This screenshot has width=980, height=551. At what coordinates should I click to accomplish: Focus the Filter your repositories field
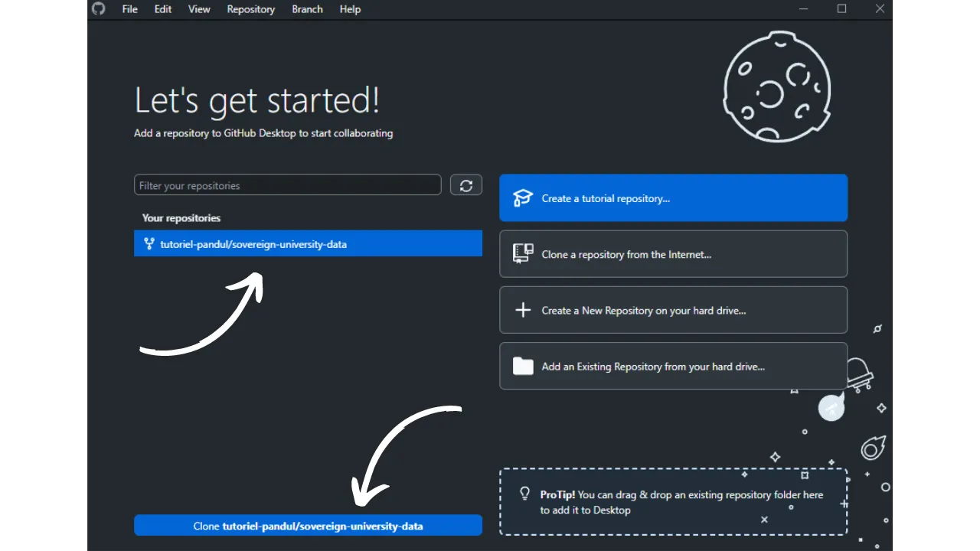pos(288,185)
